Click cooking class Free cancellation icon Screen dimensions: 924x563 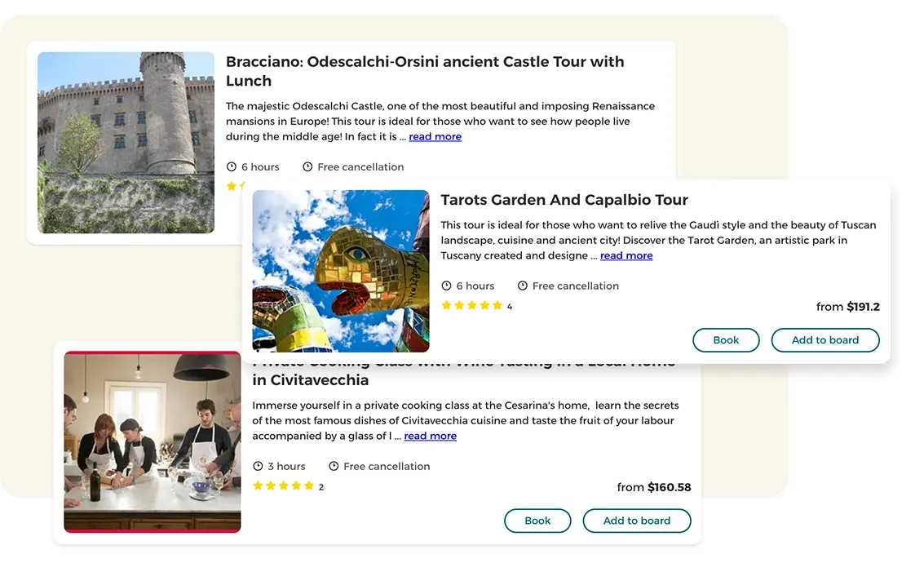click(334, 467)
